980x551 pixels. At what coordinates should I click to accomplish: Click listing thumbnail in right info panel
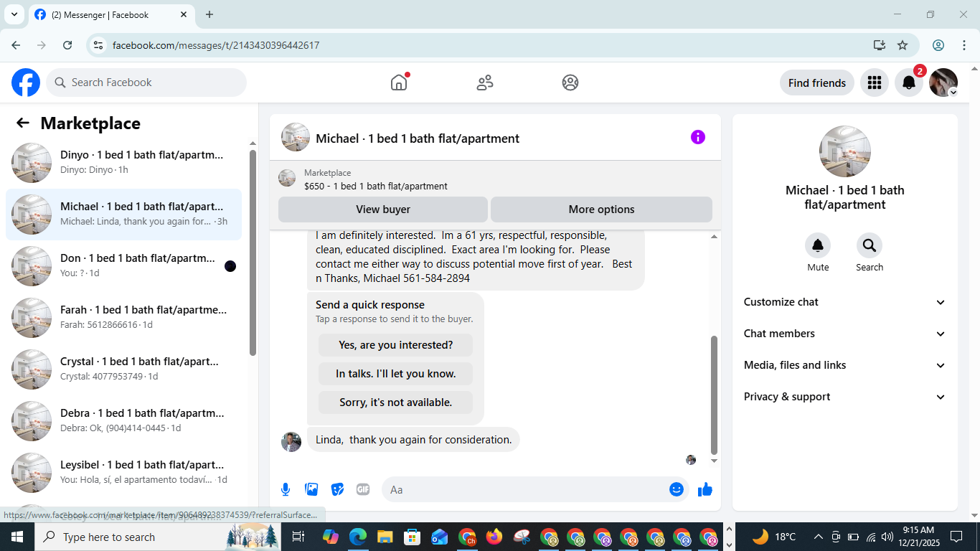845,151
